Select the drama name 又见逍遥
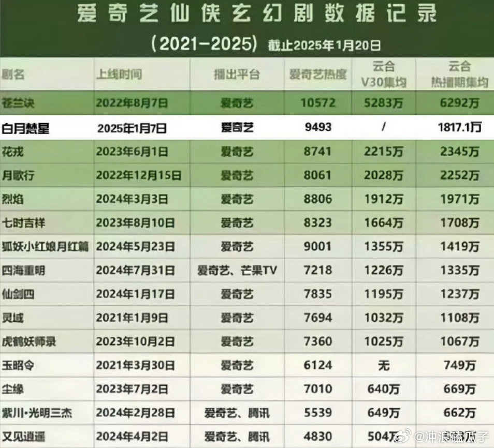This screenshot has height=448, width=494. coord(23,437)
